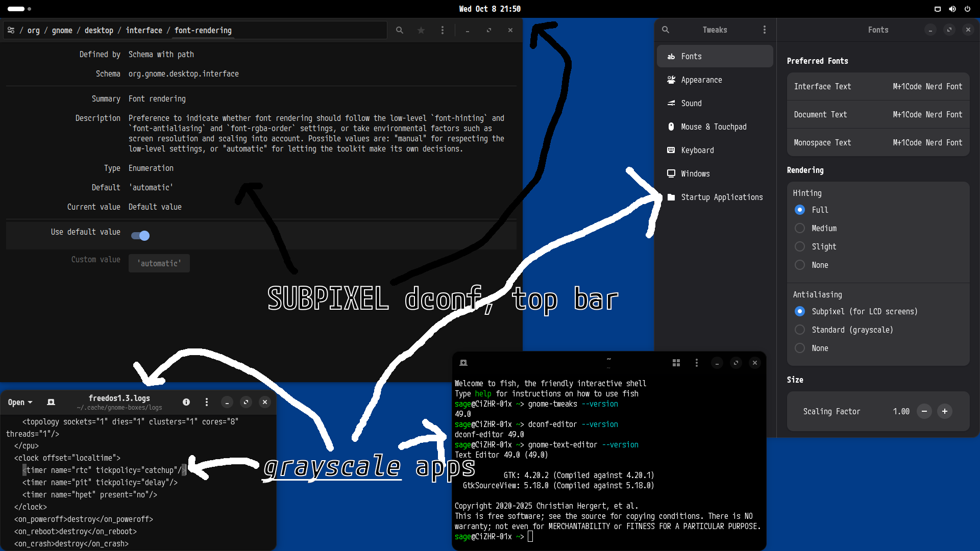Toggle Use default value switch
This screenshot has height=551, width=980.
pyautogui.click(x=140, y=235)
